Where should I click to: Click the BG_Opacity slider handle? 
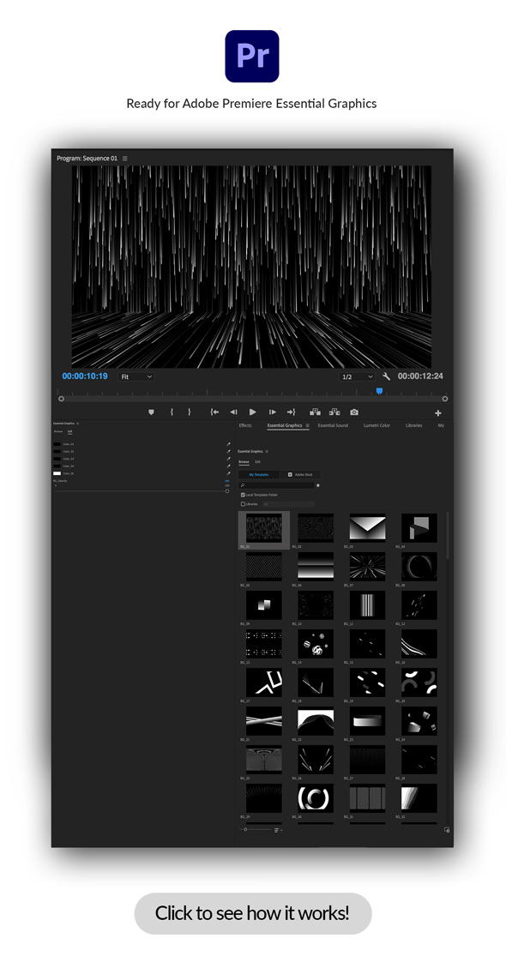[x=227, y=491]
